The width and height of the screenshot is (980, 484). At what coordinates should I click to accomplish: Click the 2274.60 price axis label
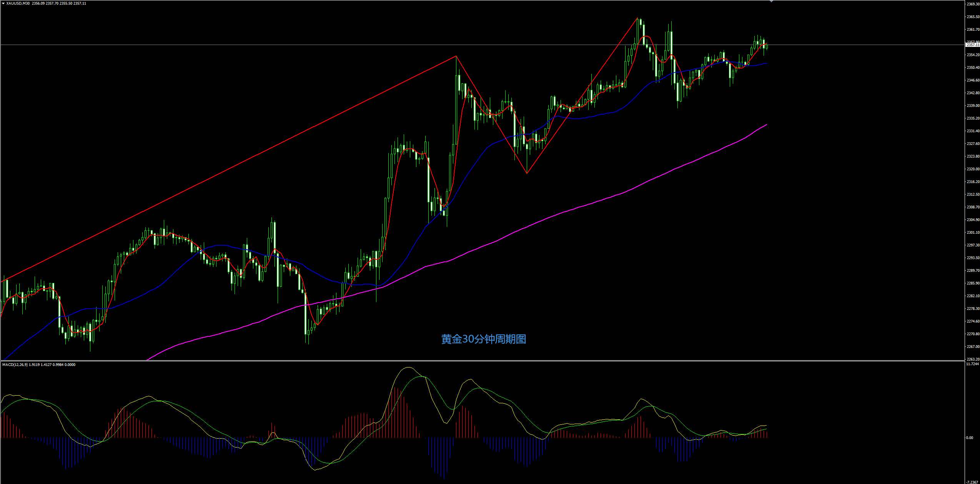coord(973,321)
